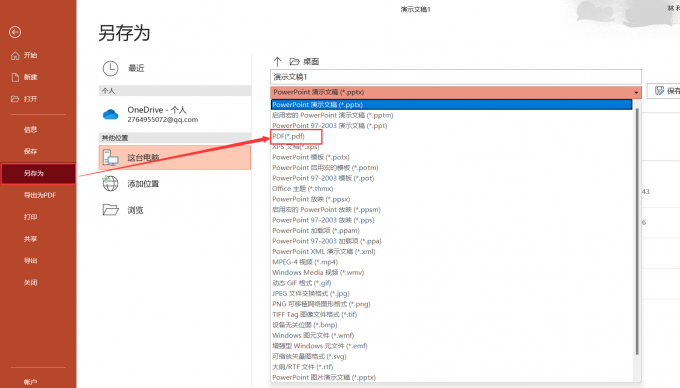Screen dimensions: 680x388
Task: Select PowerPoint 演示文稿 (*.pptx) highlighted option
Action: coord(451,104)
